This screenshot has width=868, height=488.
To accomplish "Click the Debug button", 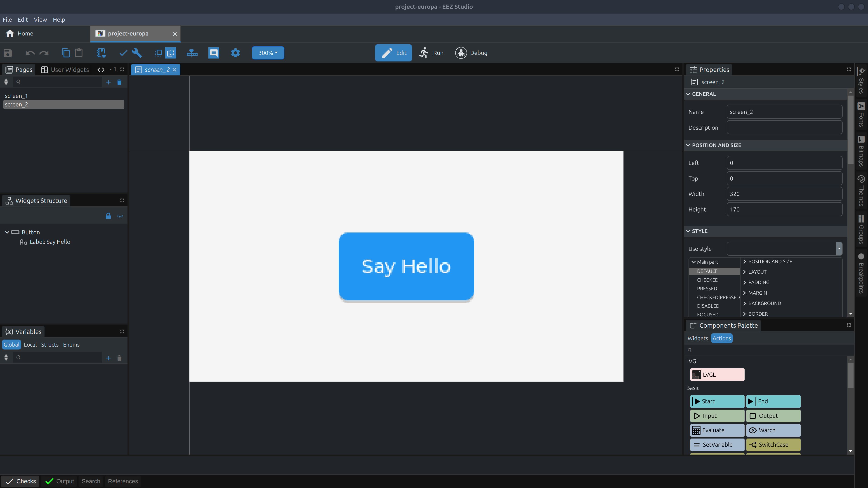I will [x=471, y=53].
